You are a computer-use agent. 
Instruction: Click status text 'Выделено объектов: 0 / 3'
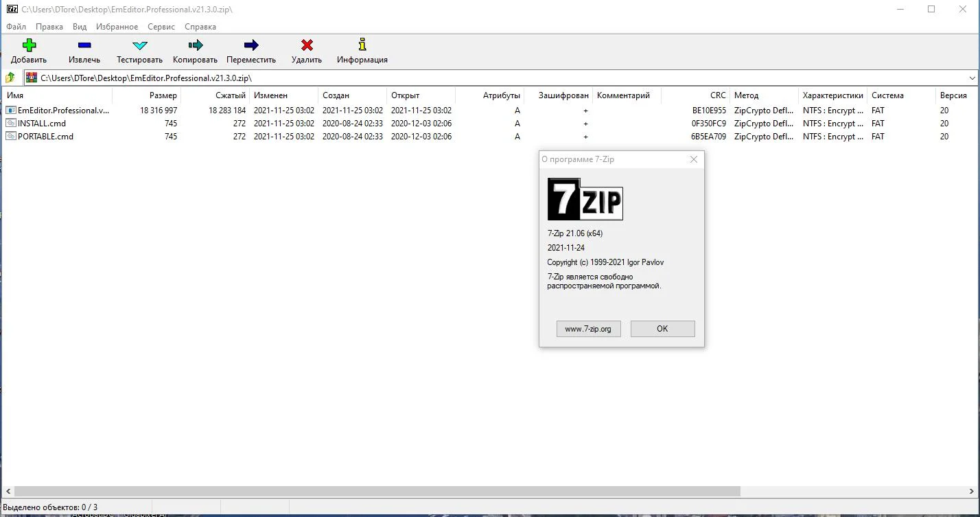point(50,507)
